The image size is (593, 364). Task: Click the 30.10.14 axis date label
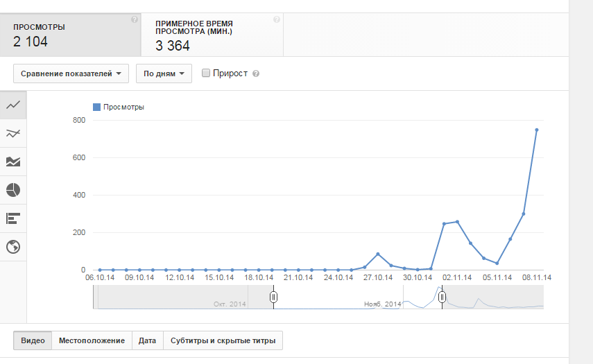pyautogui.click(x=418, y=278)
